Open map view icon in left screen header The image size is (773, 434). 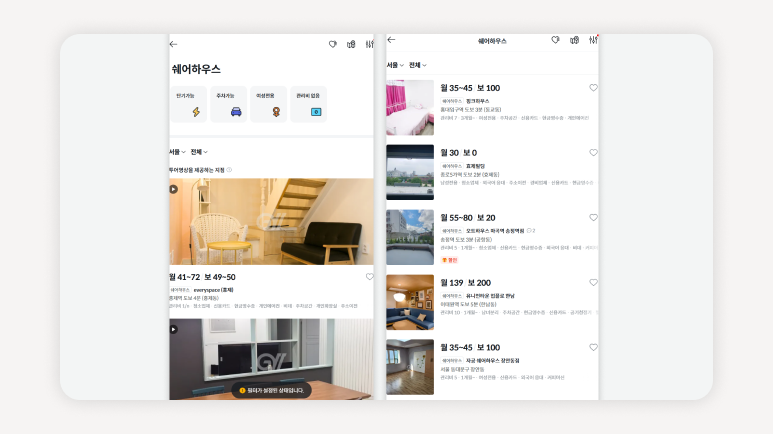(x=351, y=44)
